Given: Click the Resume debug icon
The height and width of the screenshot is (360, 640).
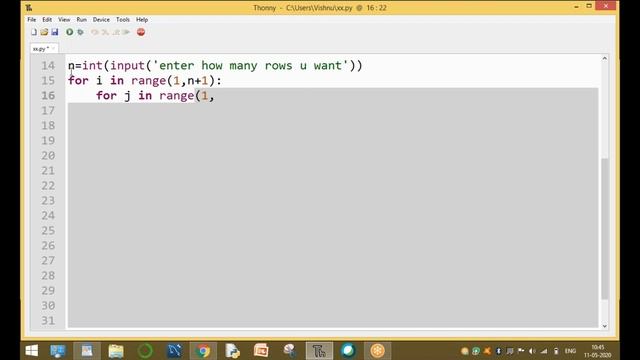Looking at the screenshot, I should (x=127, y=32).
